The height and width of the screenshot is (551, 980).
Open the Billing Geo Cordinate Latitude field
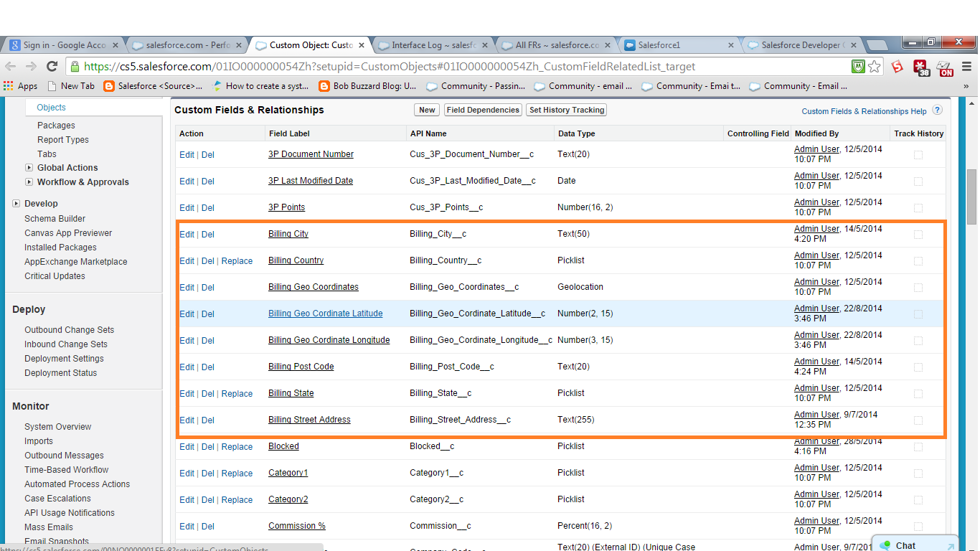[326, 314]
